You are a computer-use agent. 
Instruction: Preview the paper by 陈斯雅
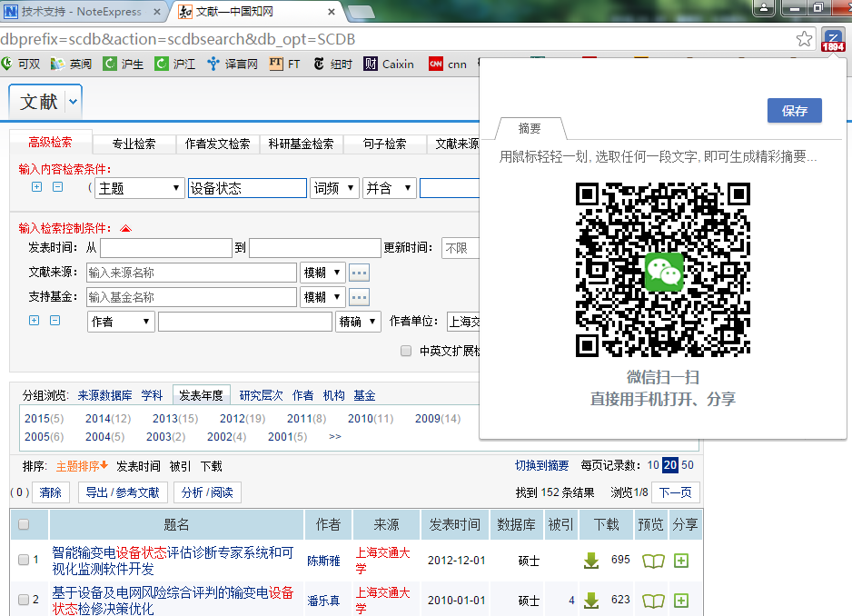click(x=653, y=561)
